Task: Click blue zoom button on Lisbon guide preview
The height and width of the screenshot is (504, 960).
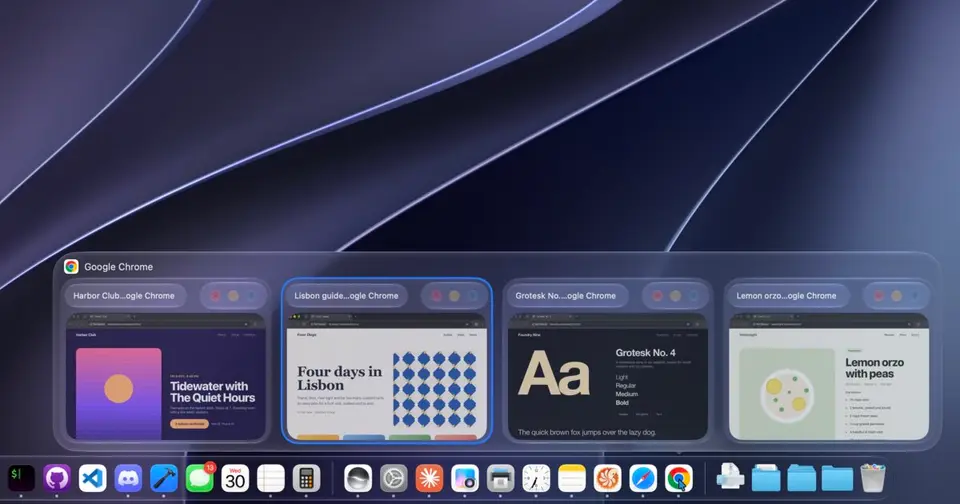Action: click(472, 296)
